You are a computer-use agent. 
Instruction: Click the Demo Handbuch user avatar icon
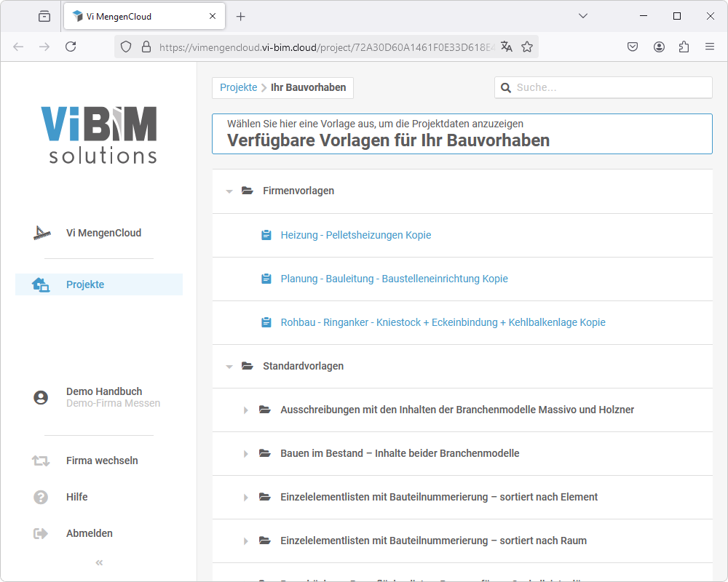click(41, 397)
